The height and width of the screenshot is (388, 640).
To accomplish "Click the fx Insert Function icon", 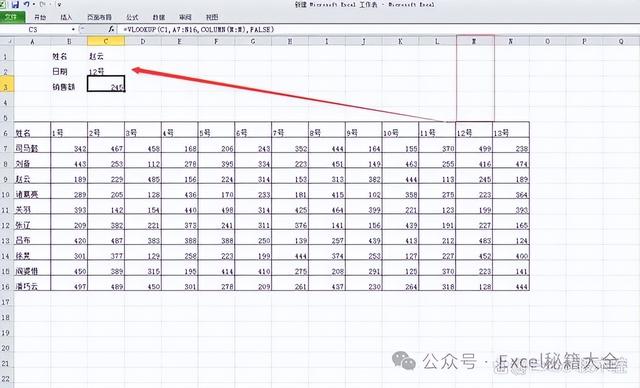I will click(x=111, y=29).
